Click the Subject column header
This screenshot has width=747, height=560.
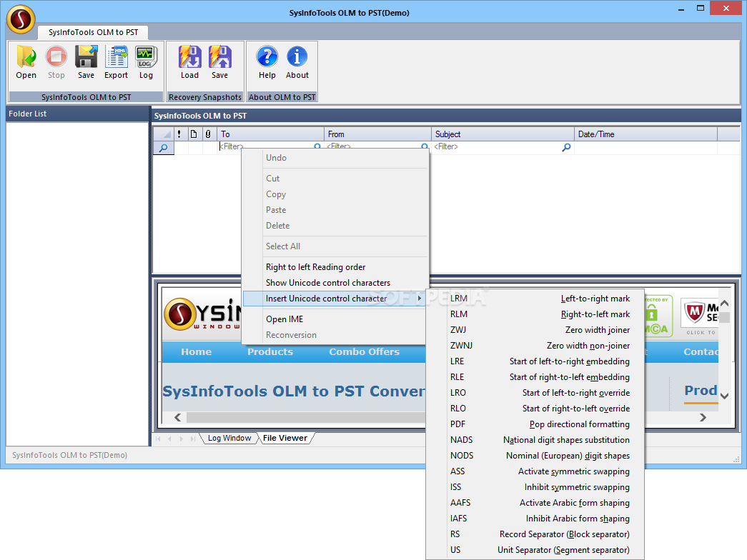503,134
